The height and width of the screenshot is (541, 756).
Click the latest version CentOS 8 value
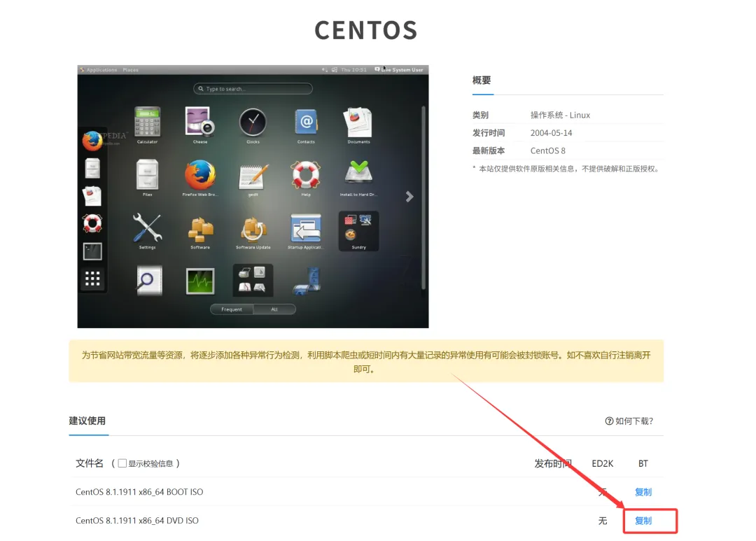tap(547, 150)
